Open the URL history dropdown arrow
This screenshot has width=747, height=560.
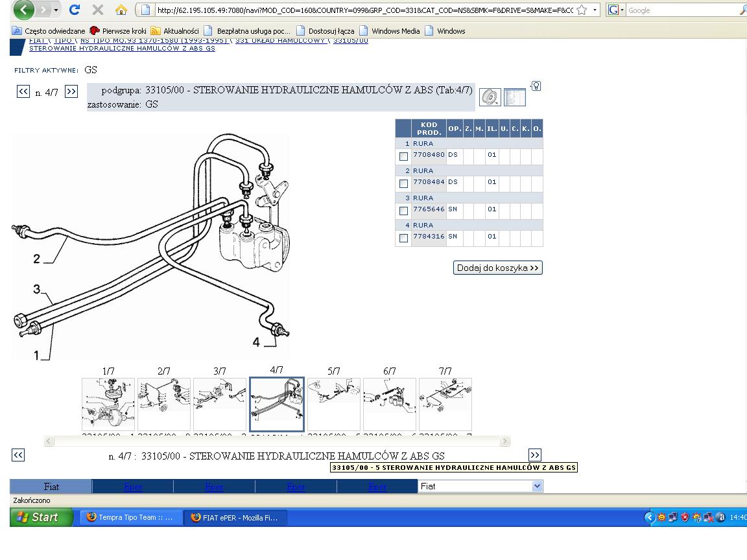(595, 10)
